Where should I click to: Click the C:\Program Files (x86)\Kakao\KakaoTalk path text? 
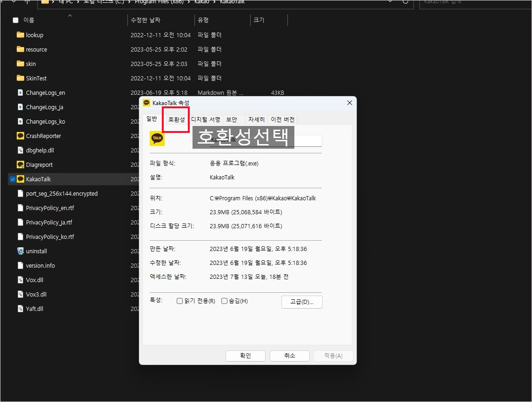(263, 198)
